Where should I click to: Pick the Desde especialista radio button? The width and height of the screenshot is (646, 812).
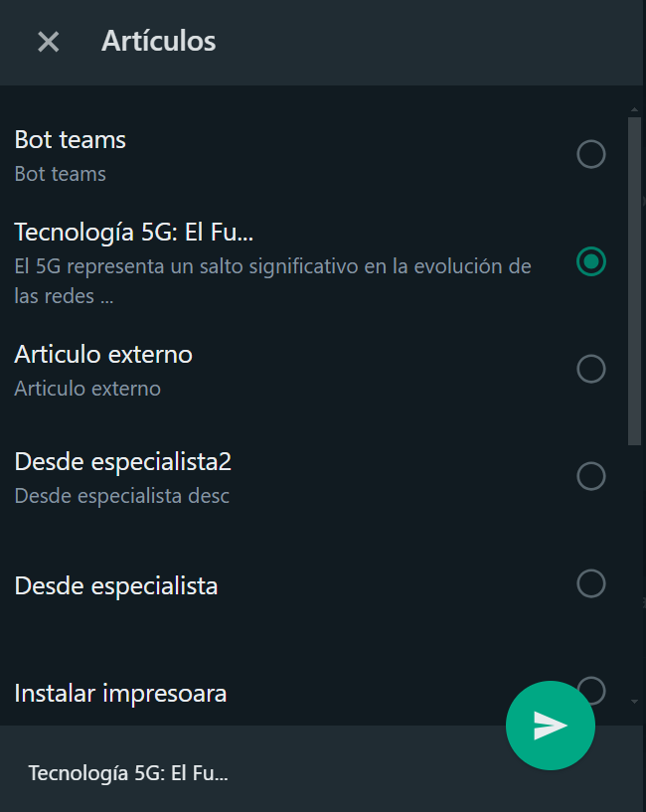(591, 583)
